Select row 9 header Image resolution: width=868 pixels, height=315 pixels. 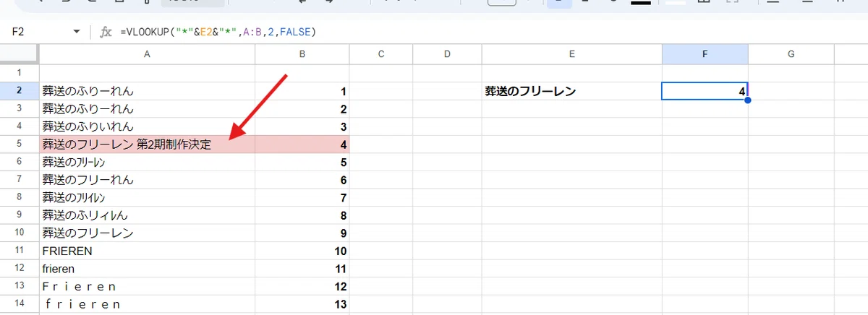(20, 215)
